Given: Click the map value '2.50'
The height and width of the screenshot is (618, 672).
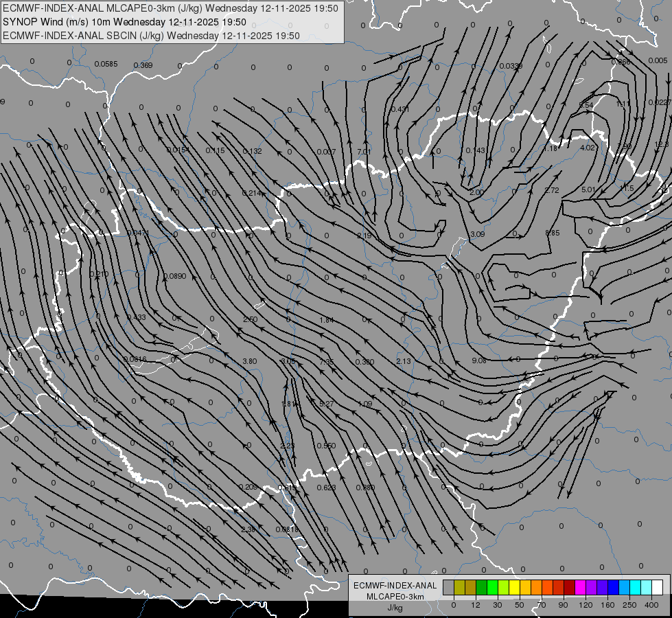Looking at the screenshot, I should coord(251,319).
